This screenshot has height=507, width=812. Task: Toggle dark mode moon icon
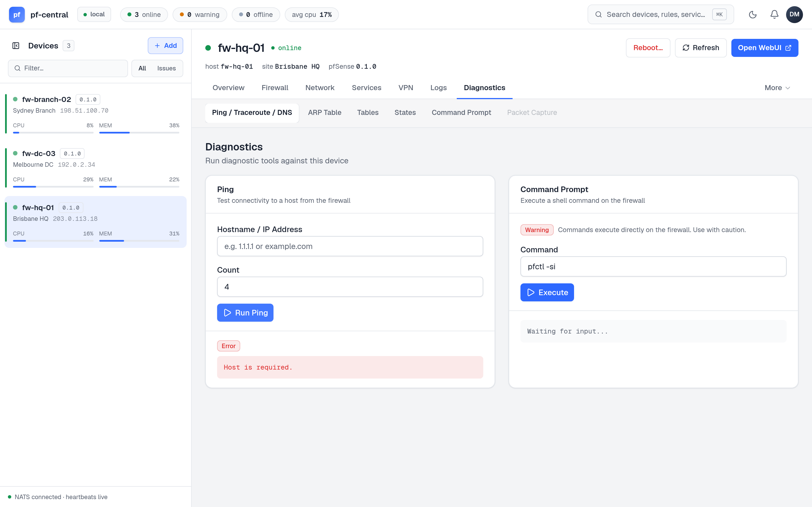[753, 14]
